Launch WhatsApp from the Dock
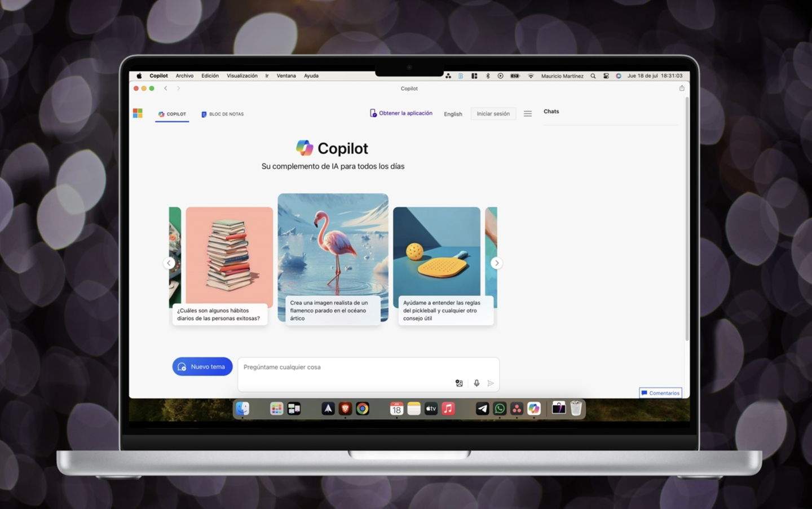 click(x=499, y=409)
